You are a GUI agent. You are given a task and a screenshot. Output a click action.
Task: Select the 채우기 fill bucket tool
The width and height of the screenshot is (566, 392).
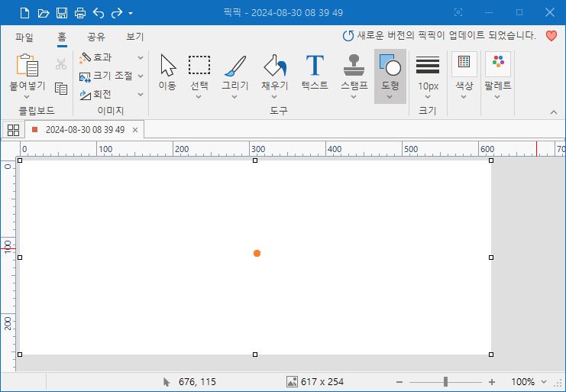[275, 72]
